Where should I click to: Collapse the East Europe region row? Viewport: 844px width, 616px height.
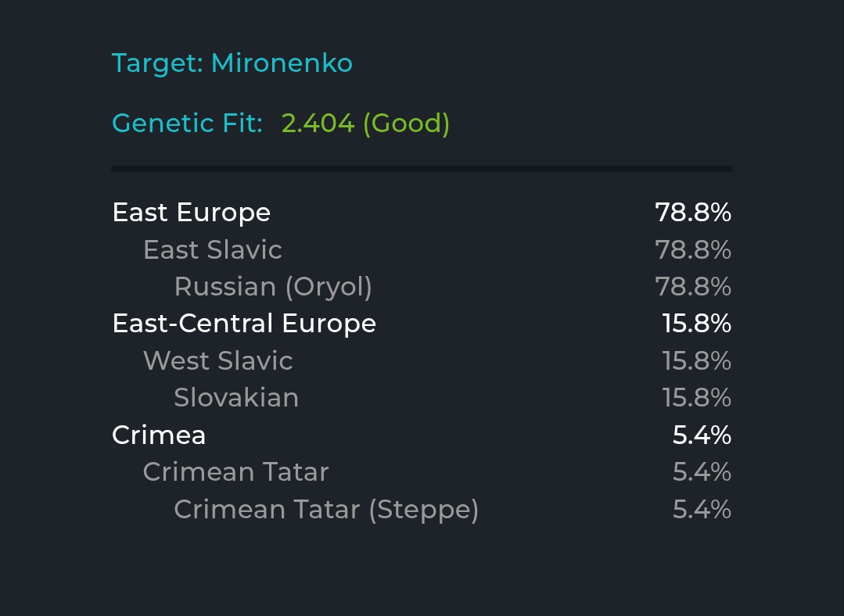tap(422, 213)
